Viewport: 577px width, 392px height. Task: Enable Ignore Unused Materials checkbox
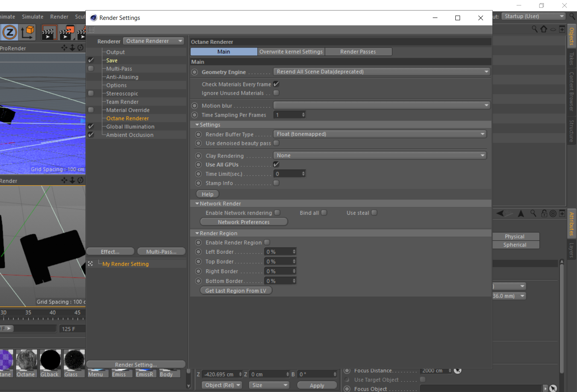point(276,93)
